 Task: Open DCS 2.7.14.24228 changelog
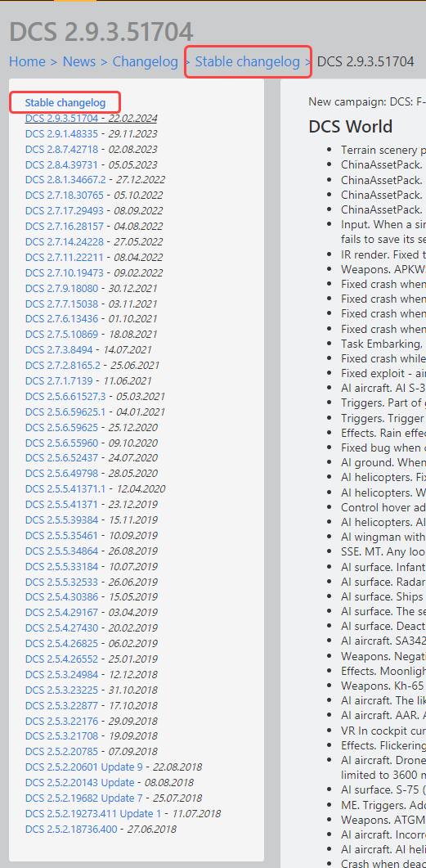point(64,242)
